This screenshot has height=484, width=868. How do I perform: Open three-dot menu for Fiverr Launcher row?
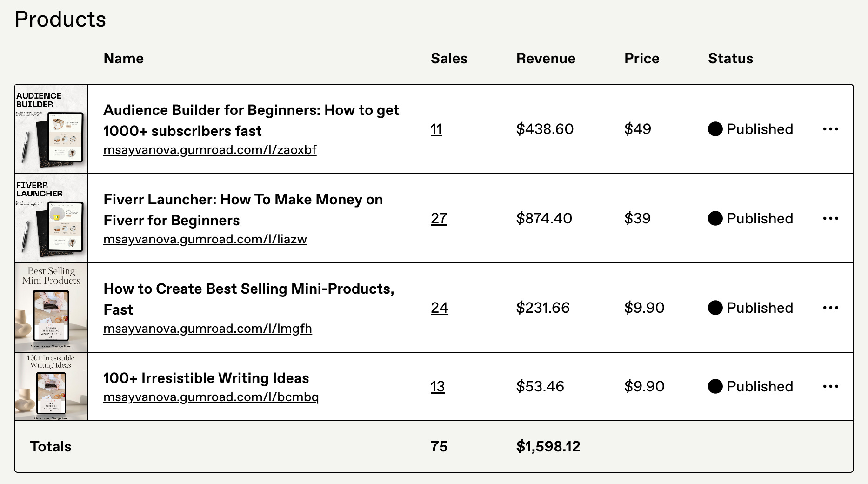point(830,218)
